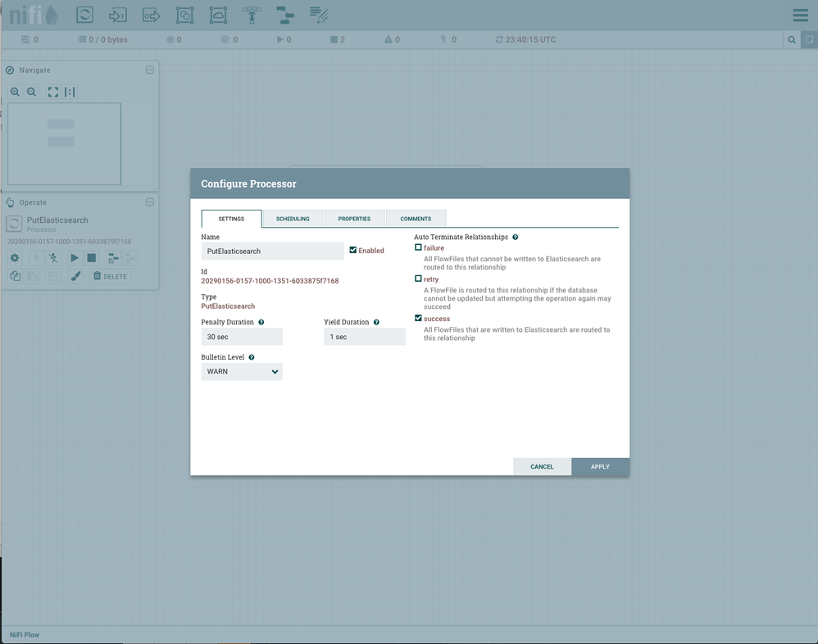
Task: Zoom out on Navigate panel
Action: tap(32, 92)
